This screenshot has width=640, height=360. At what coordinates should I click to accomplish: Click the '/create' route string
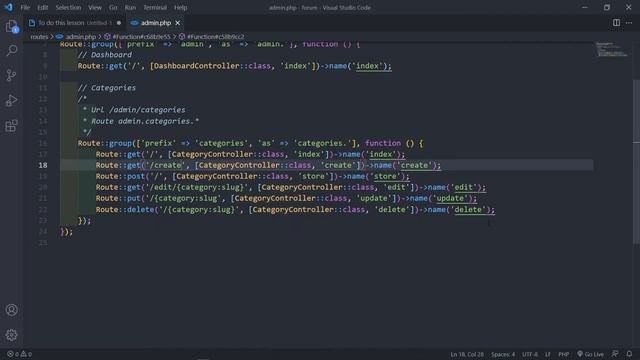pyautogui.click(x=166, y=165)
